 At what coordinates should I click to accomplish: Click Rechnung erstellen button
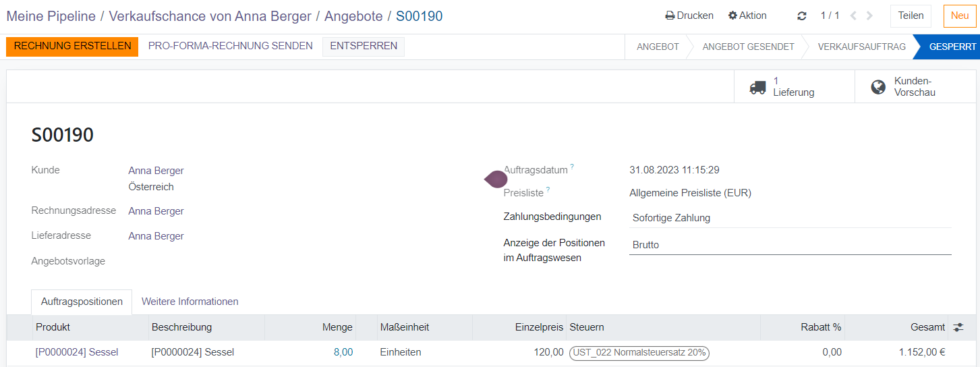[x=72, y=47]
